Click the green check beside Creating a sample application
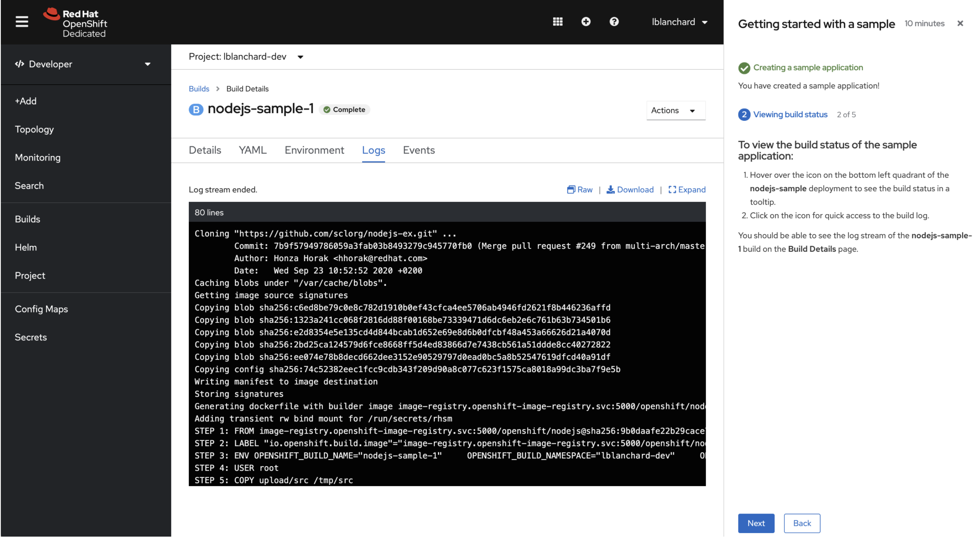980x539 pixels. click(x=744, y=68)
